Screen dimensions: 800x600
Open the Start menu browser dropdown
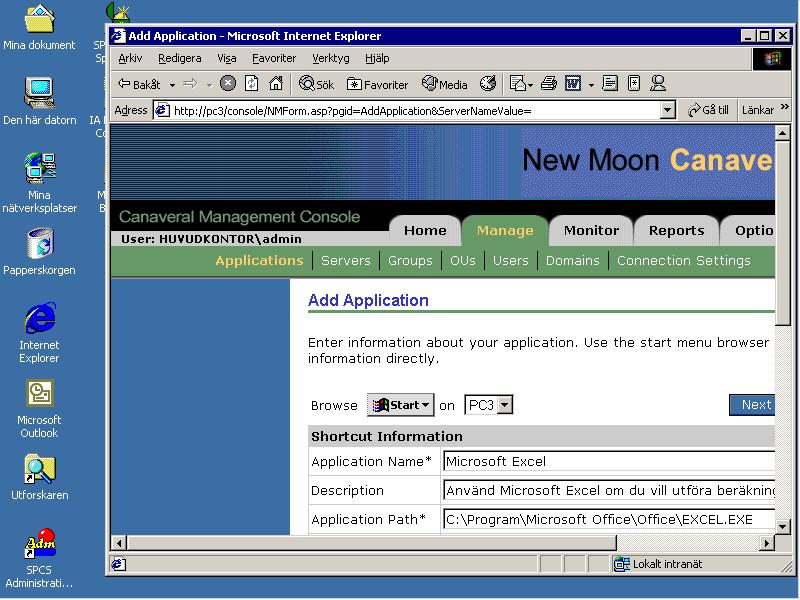[x=401, y=405]
